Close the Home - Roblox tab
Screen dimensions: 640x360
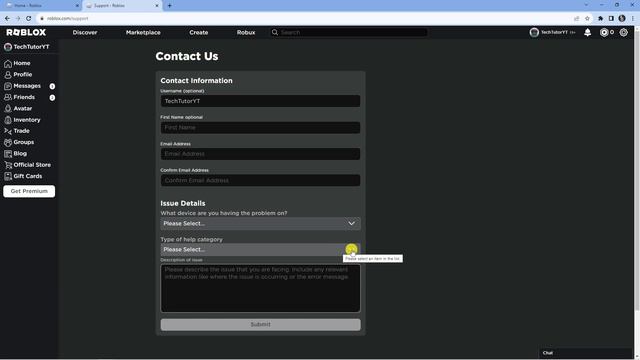[x=77, y=6]
